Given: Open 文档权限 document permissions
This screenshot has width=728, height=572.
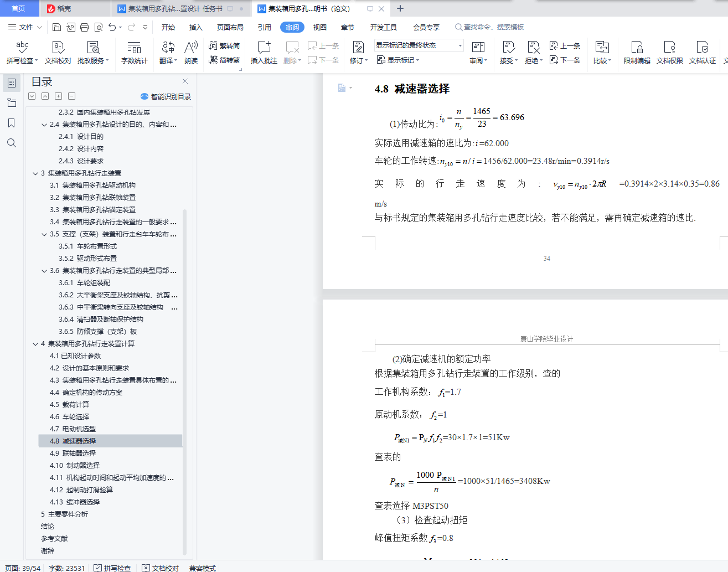Looking at the screenshot, I should (x=670, y=53).
